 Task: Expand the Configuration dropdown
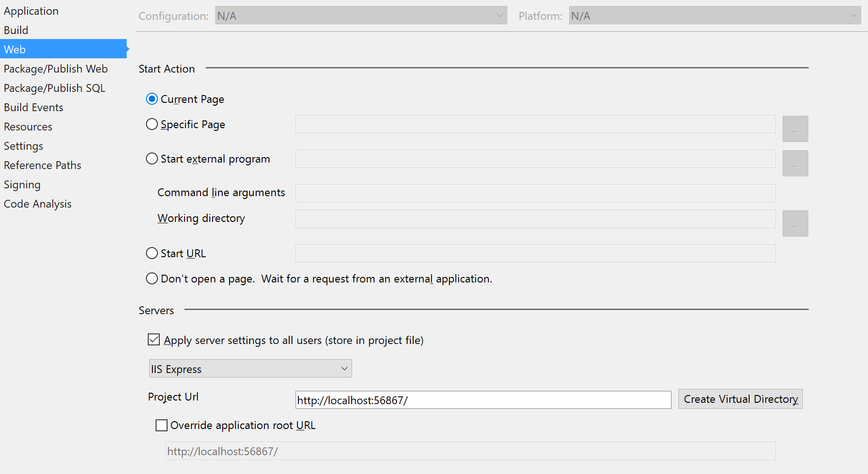(361, 16)
